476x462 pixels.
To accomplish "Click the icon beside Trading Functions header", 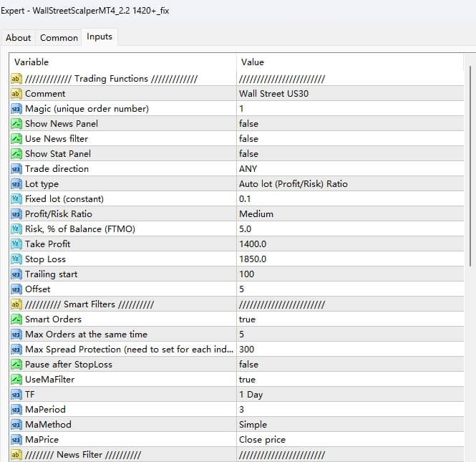I will (x=16, y=79).
